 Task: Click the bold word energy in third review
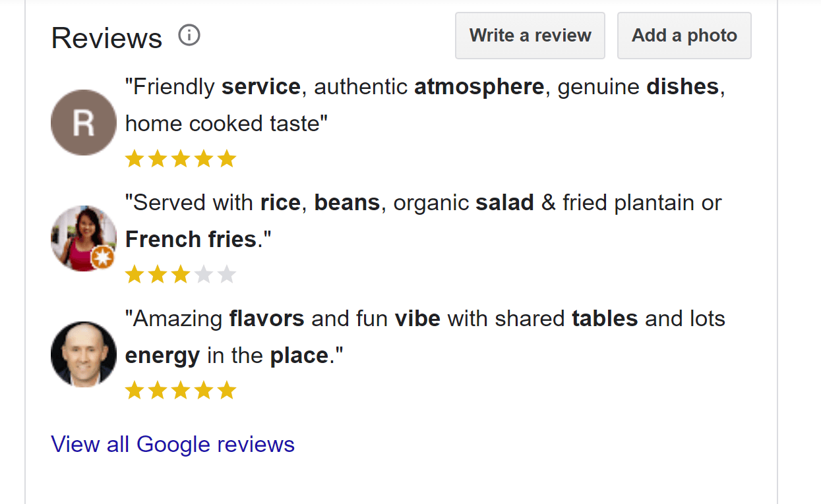[162, 356]
